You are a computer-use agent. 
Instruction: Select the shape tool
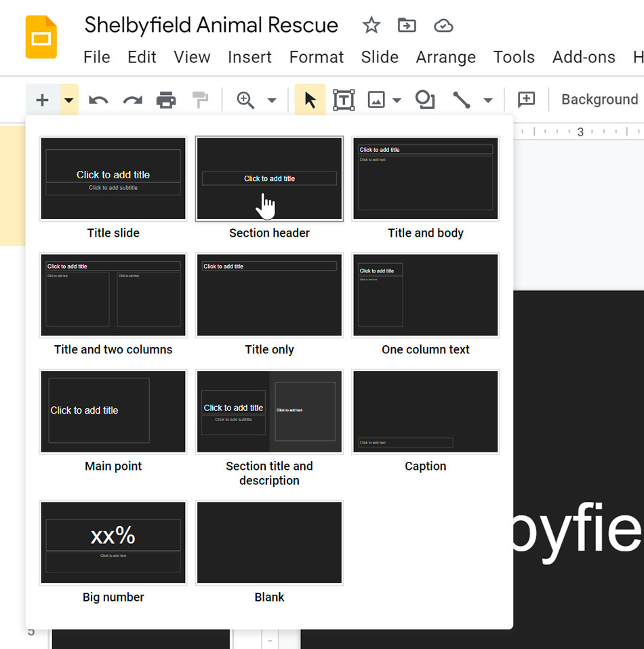[x=425, y=99]
